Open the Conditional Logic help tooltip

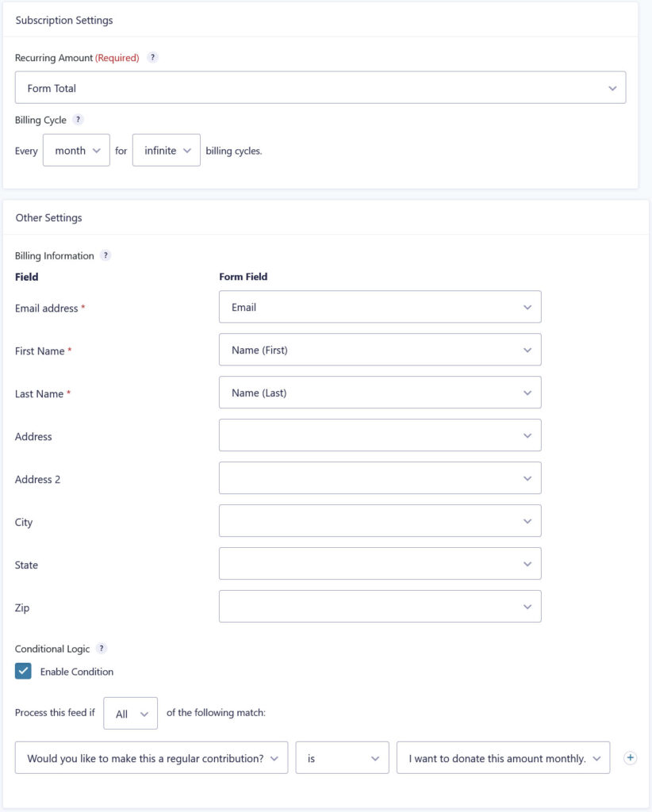(x=100, y=649)
